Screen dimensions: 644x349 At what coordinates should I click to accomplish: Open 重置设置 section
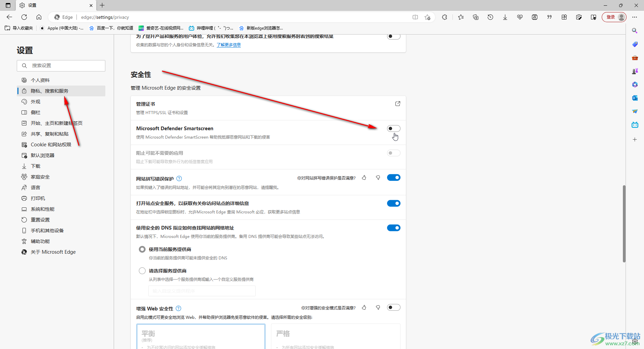pyautogui.click(x=61, y=220)
